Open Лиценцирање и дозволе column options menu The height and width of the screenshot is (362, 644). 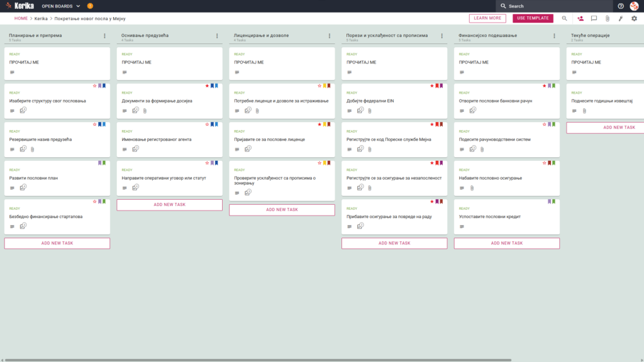click(330, 36)
